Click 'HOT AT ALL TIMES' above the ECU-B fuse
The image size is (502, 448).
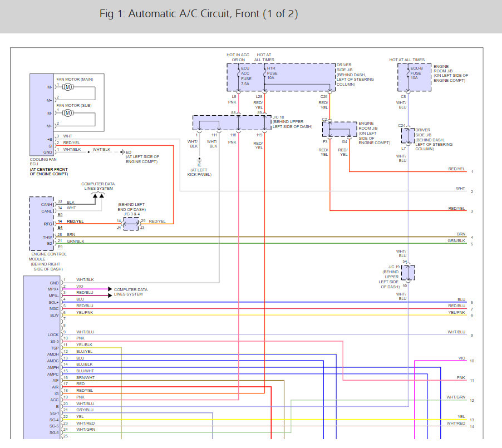tap(407, 60)
